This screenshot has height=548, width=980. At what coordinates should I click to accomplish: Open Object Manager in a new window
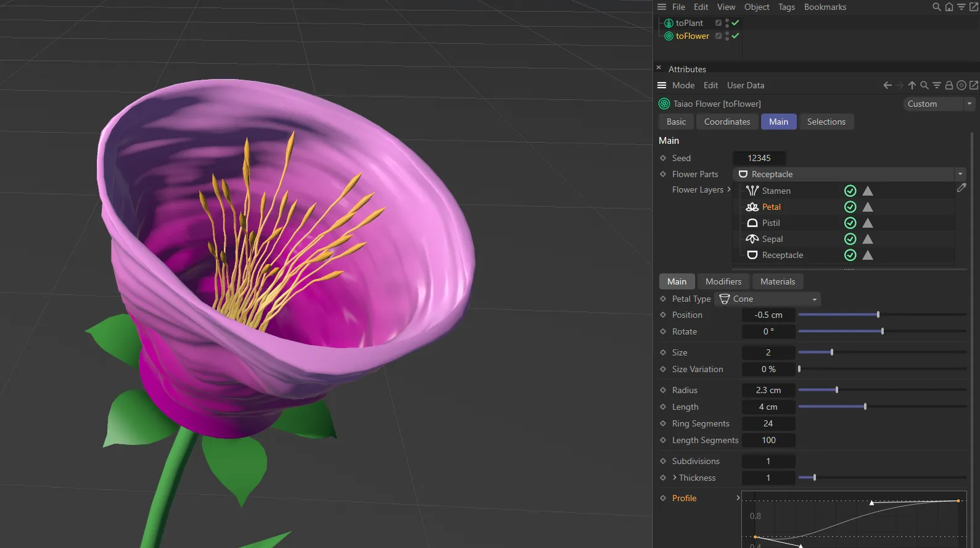click(x=974, y=7)
